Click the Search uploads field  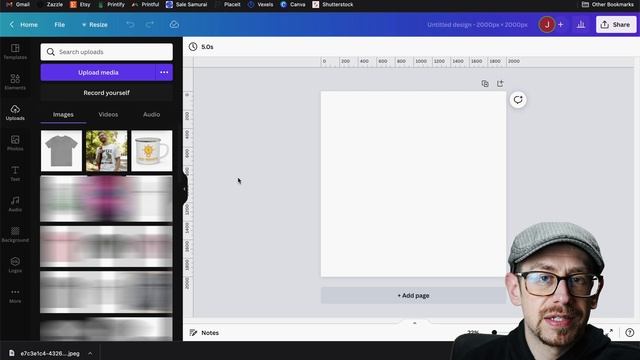pyautogui.click(x=107, y=52)
